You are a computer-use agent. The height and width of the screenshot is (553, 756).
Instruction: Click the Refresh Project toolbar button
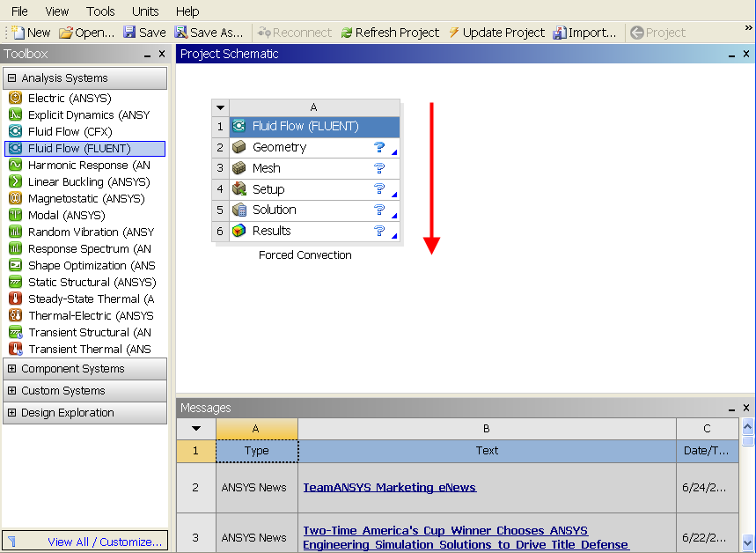click(x=390, y=33)
